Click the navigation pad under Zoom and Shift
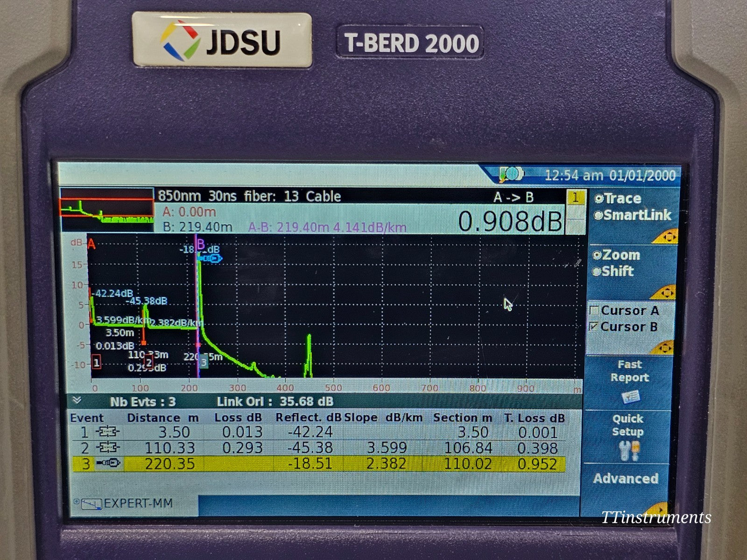 [x=669, y=294]
